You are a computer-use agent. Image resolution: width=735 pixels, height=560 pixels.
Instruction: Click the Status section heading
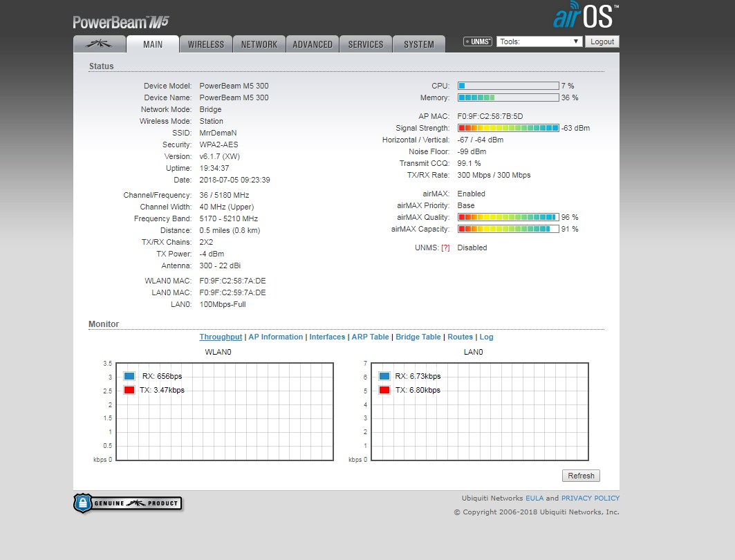click(x=101, y=66)
